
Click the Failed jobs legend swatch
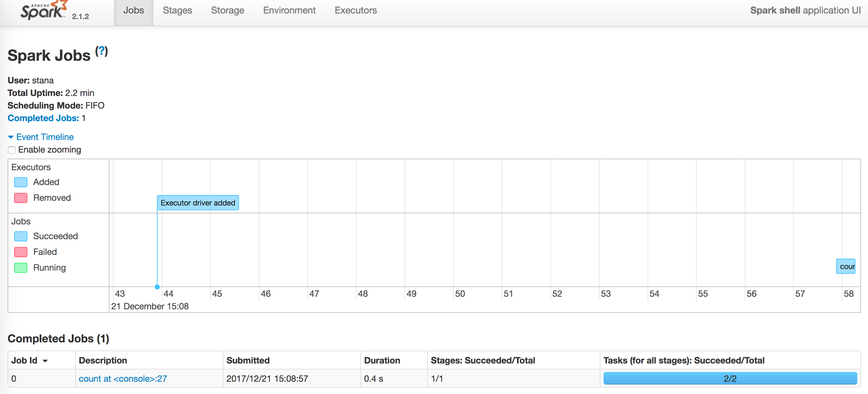click(x=20, y=252)
